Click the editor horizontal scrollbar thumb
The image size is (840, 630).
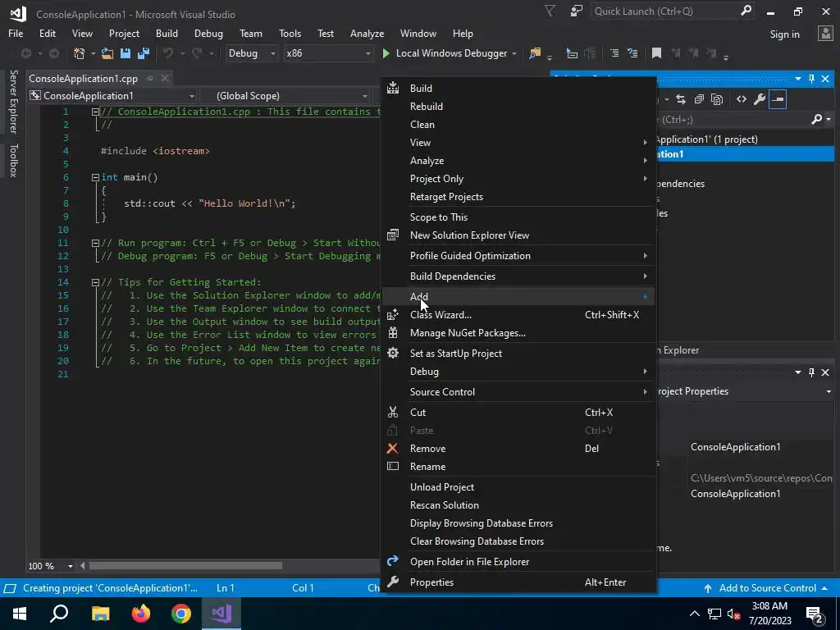(x=185, y=566)
